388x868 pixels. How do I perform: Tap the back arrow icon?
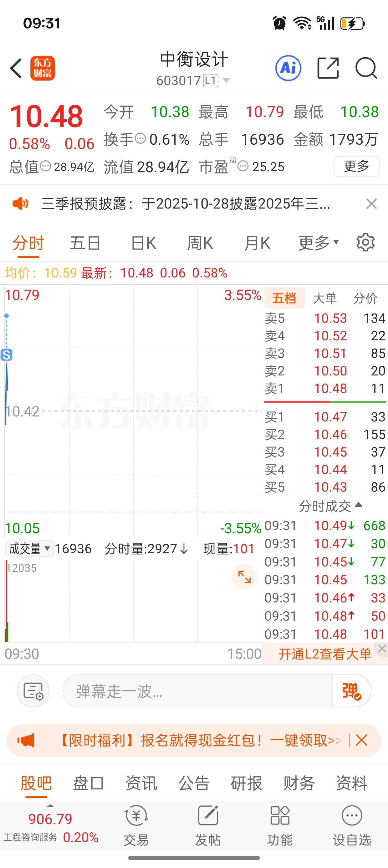click(16, 68)
